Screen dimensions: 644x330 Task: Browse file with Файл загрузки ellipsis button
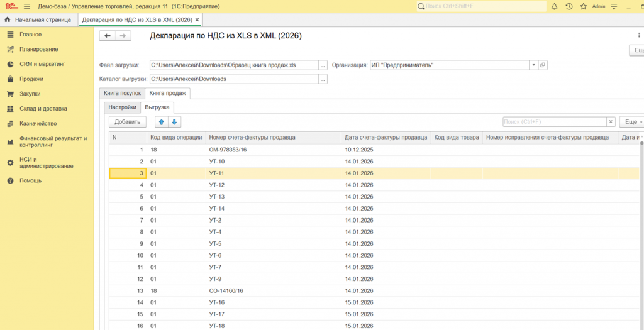tap(323, 65)
